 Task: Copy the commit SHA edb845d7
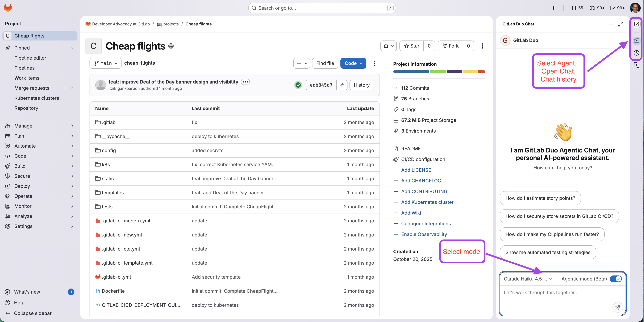click(x=342, y=85)
